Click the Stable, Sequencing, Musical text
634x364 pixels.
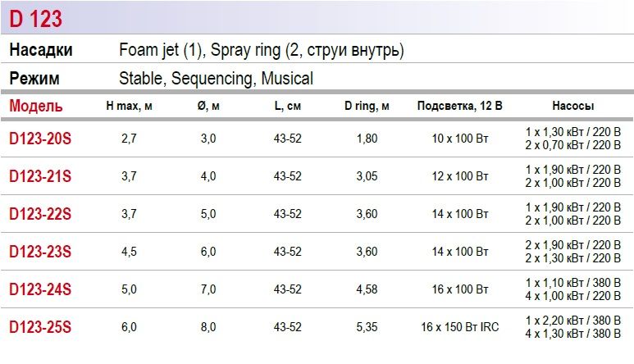(x=216, y=79)
